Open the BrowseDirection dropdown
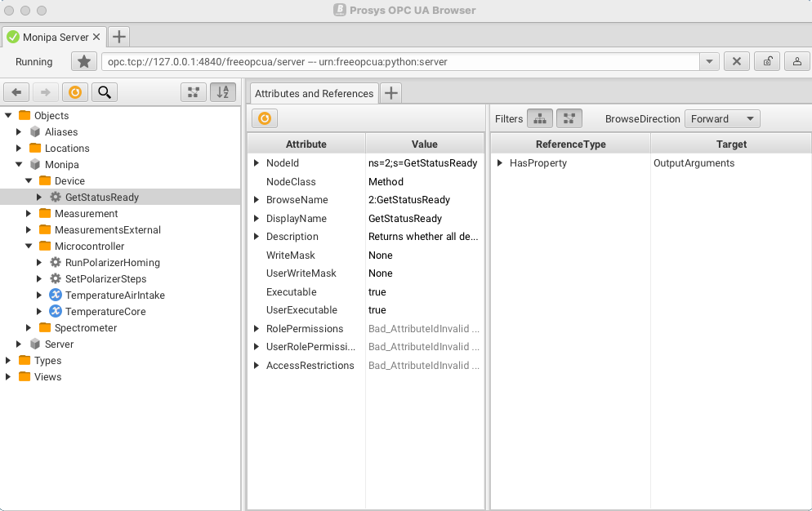 coord(722,118)
